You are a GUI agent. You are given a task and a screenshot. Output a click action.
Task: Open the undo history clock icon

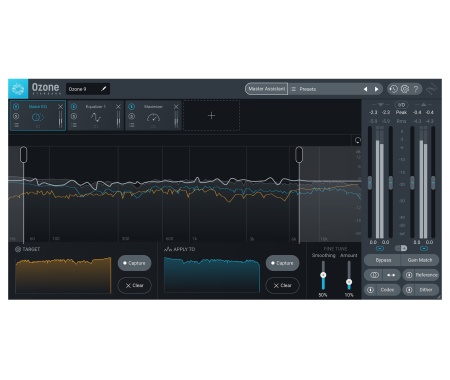point(394,89)
